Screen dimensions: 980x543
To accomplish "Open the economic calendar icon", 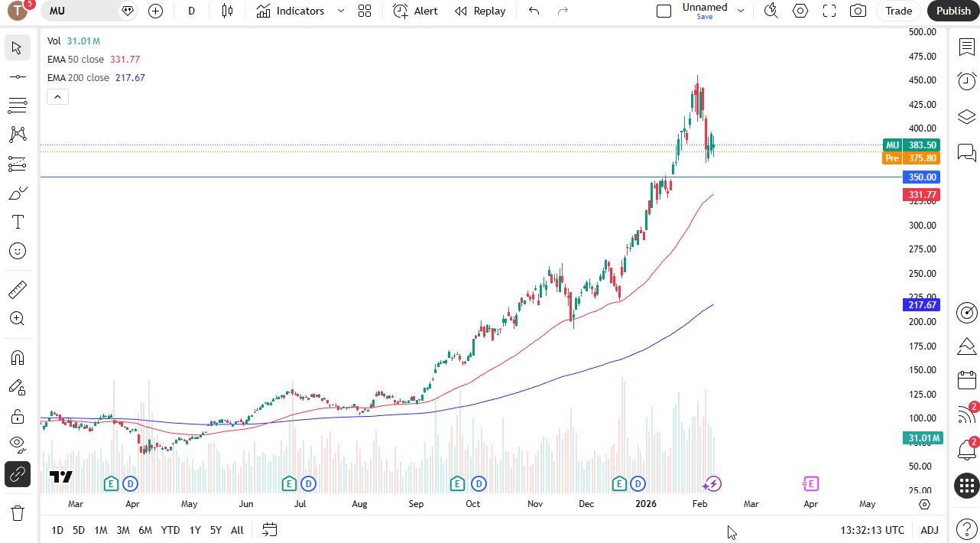I will point(967,379).
